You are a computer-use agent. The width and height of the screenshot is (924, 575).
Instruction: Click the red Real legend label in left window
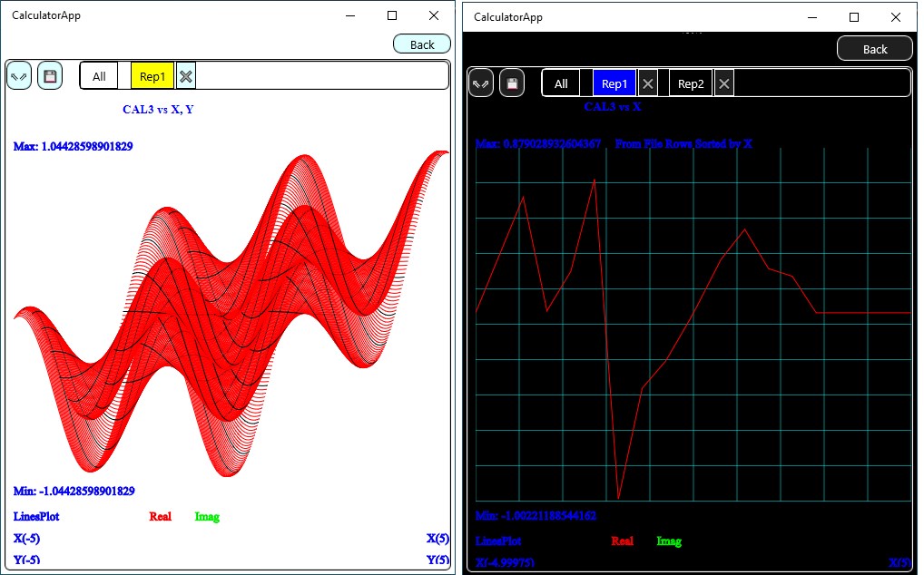pyautogui.click(x=161, y=516)
